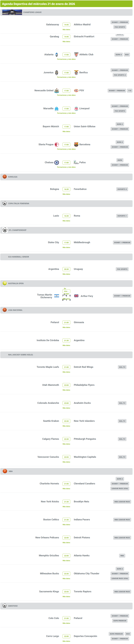Click the Australian Open tennis ball icon
Image resolution: width=134 pixels, height=644 pixels.
pyautogui.click(x=5, y=283)
